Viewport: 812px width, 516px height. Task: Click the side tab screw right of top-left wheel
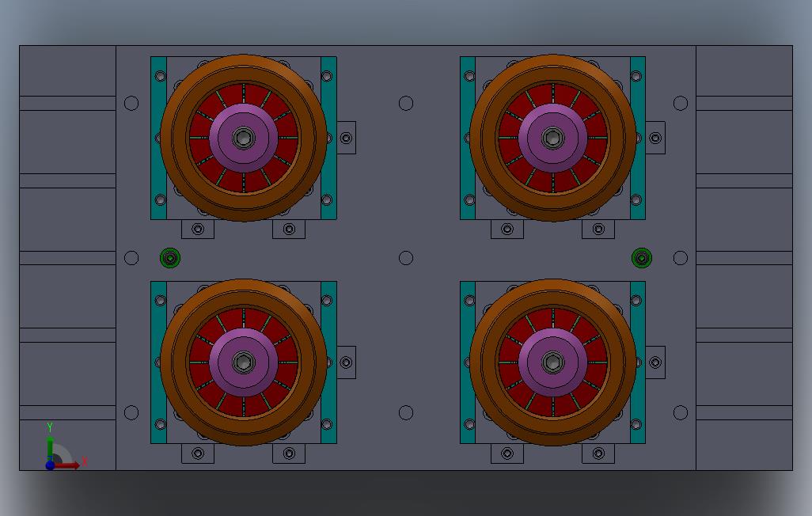[x=346, y=138]
